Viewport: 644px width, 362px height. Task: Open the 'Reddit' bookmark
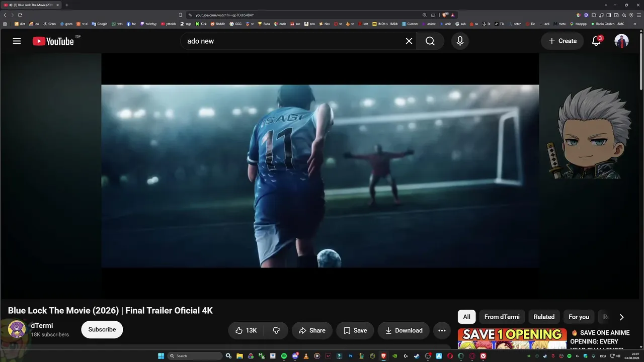[217, 24]
